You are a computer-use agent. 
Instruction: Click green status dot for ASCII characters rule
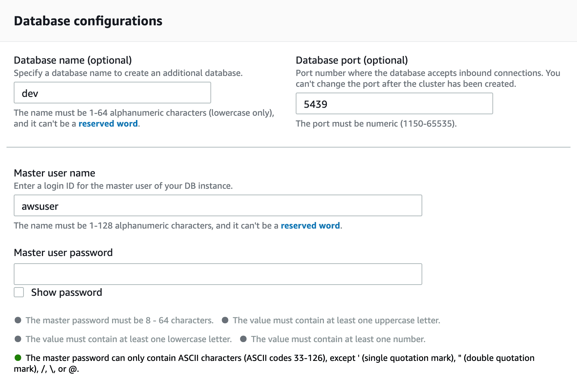pos(18,358)
